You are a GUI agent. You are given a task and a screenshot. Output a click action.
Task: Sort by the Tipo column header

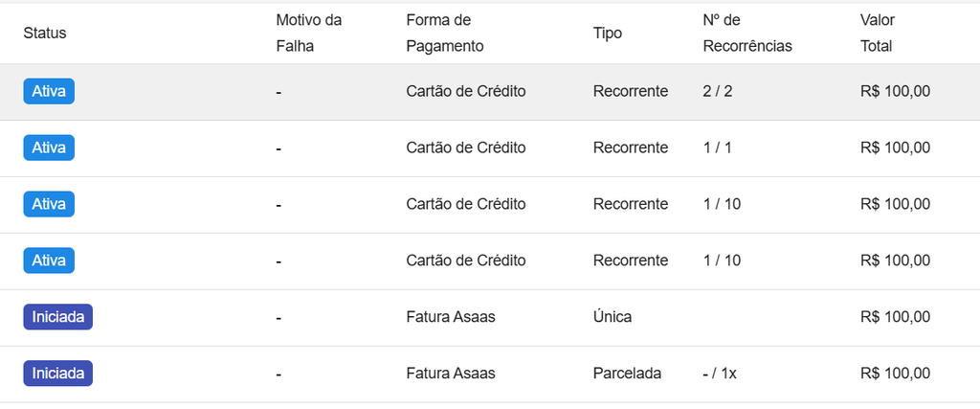tap(608, 34)
